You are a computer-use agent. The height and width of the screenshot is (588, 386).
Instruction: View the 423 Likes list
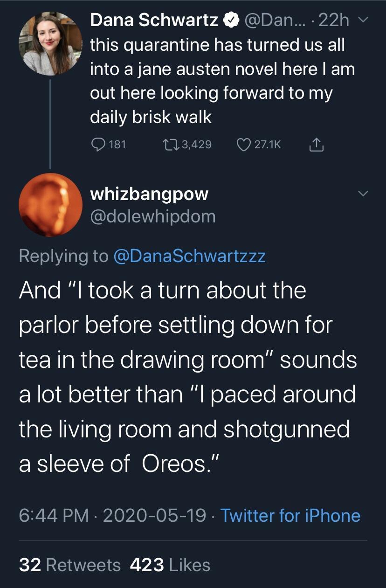click(170, 565)
